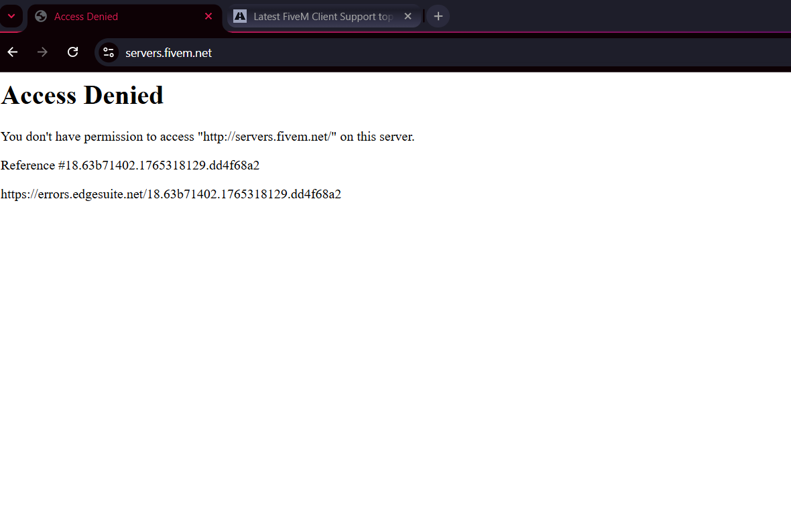The width and height of the screenshot is (791, 532).
Task: Reload the current page
Action: click(x=72, y=52)
